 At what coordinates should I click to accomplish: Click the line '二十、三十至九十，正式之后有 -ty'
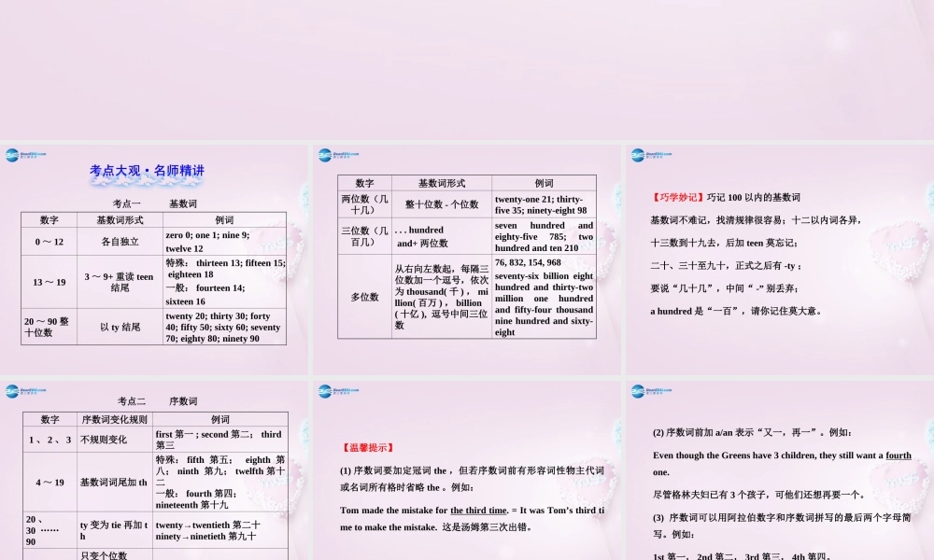[726, 265]
